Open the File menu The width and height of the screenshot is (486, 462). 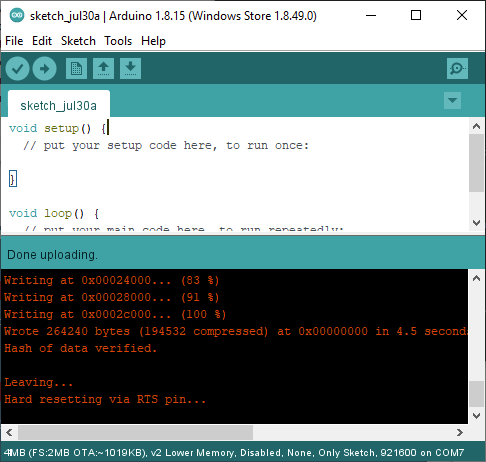[x=14, y=41]
